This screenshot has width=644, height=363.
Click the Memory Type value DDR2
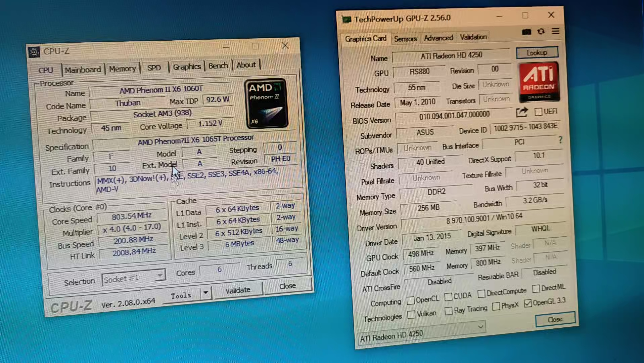tap(436, 192)
